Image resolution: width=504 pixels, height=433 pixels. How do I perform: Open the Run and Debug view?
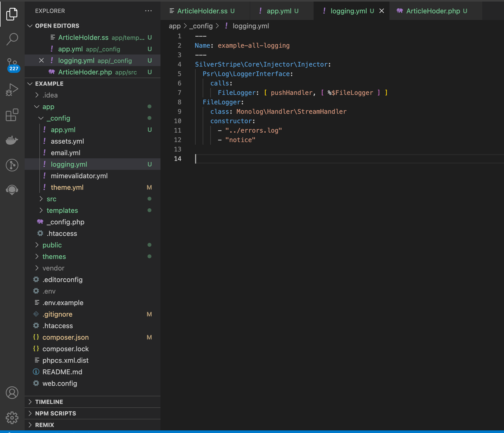pos(12,90)
